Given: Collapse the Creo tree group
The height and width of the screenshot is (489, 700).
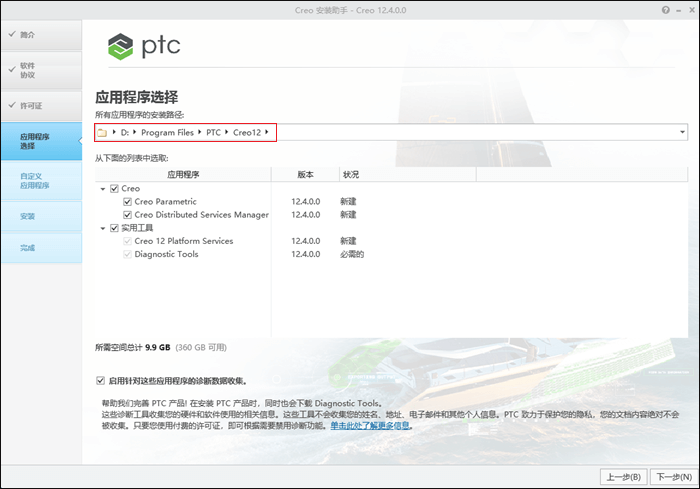Looking at the screenshot, I should click(x=103, y=189).
